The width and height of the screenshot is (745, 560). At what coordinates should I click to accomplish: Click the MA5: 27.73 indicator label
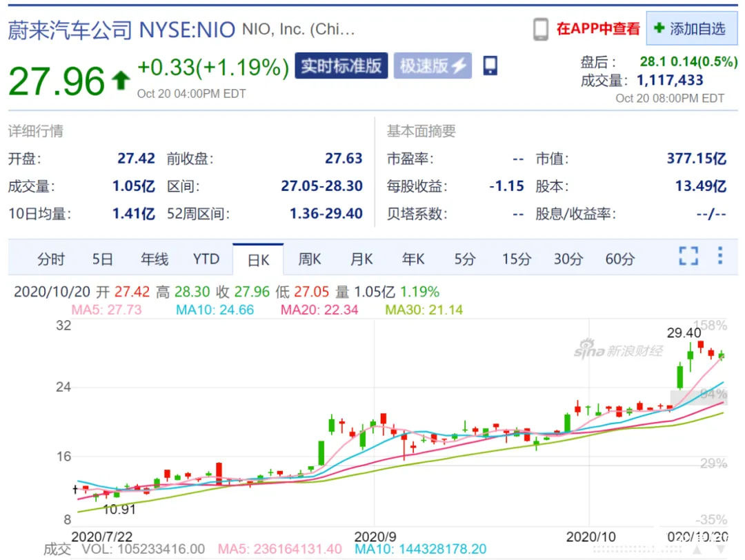pos(106,310)
